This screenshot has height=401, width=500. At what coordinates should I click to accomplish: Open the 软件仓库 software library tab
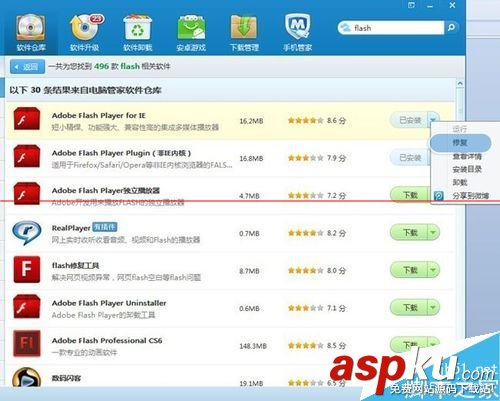pyautogui.click(x=30, y=33)
